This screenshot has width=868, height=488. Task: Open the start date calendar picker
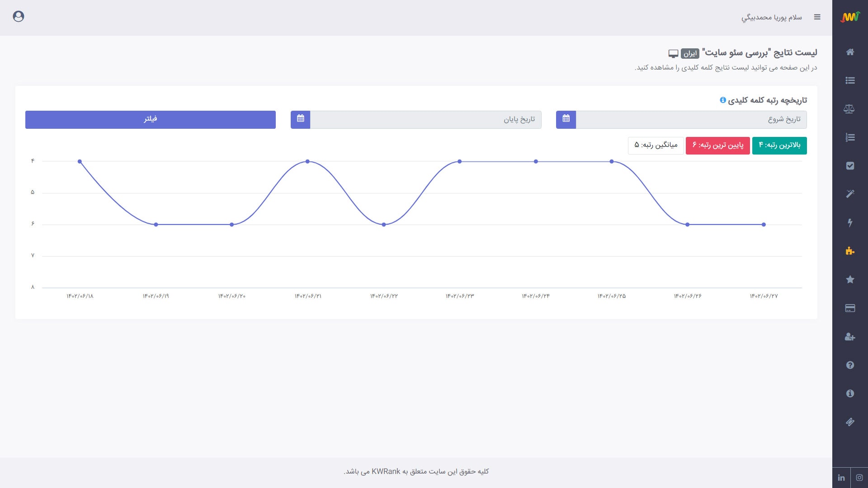pyautogui.click(x=566, y=119)
